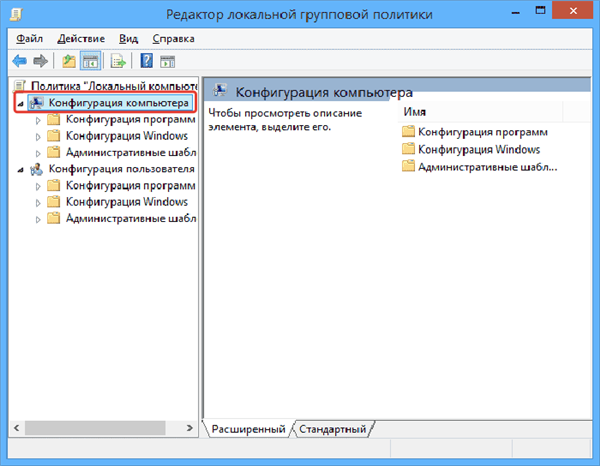Switch to the Стандартный tab
This screenshot has height=466, width=600.
click(x=333, y=429)
